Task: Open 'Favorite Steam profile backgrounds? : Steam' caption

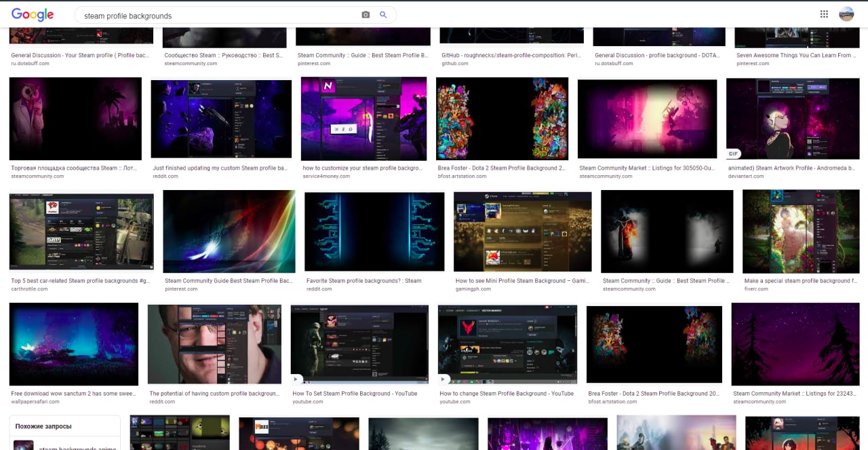Action: click(363, 281)
